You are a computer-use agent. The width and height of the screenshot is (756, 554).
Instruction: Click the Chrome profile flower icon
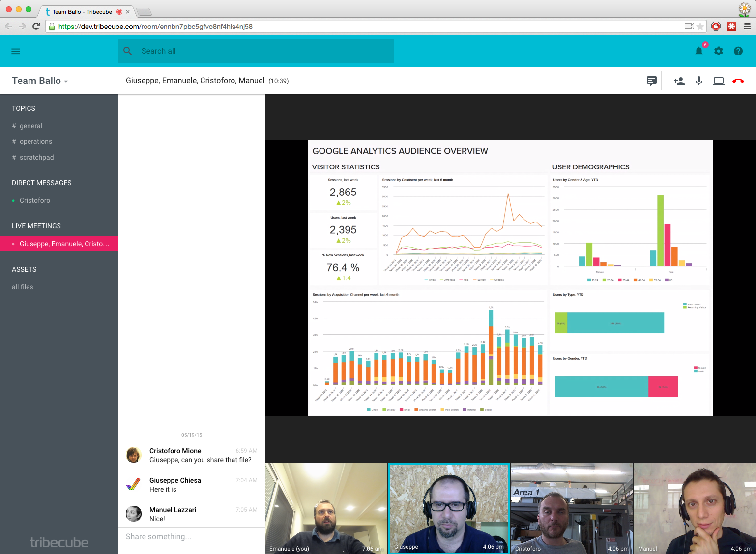point(745,9)
